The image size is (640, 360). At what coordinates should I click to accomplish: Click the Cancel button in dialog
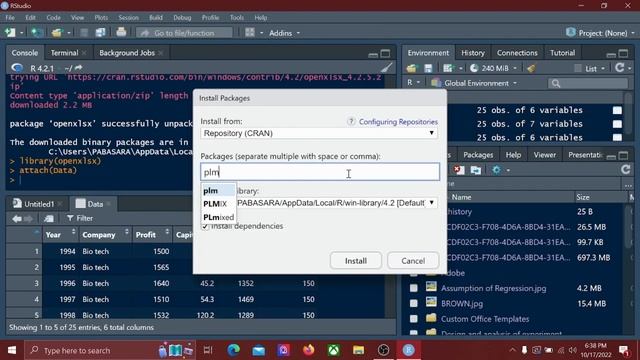click(x=413, y=261)
